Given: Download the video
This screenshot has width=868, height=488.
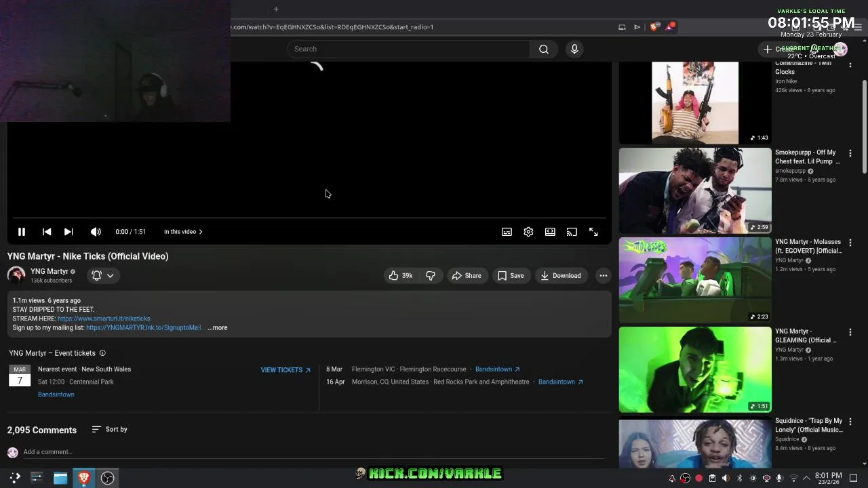Looking at the screenshot, I should pyautogui.click(x=561, y=276).
